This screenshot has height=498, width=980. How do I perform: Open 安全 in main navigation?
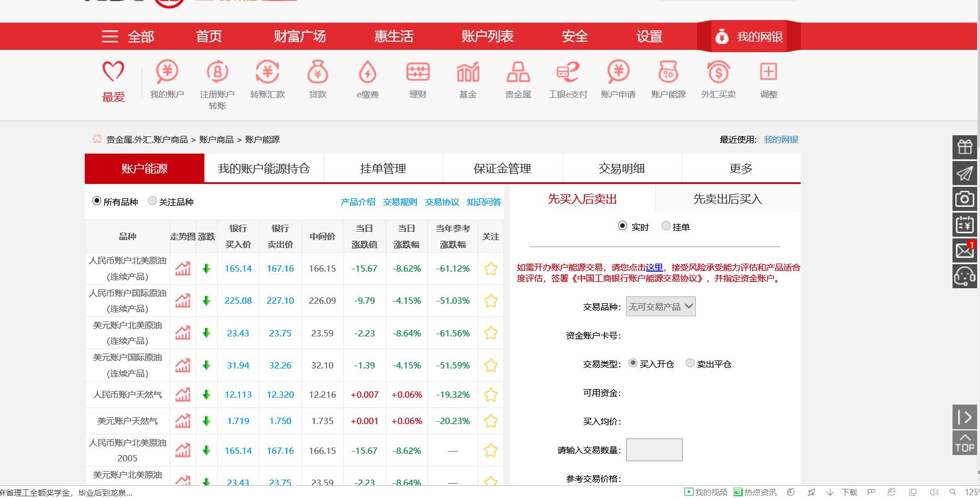click(574, 37)
